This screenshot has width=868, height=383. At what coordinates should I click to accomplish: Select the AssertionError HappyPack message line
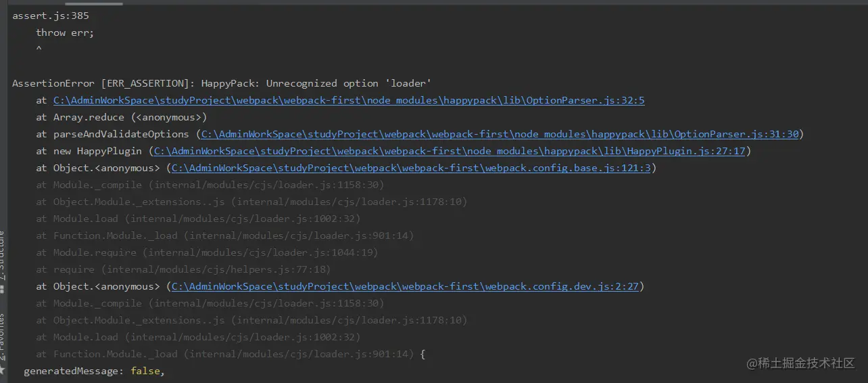pyautogui.click(x=222, y=83)
